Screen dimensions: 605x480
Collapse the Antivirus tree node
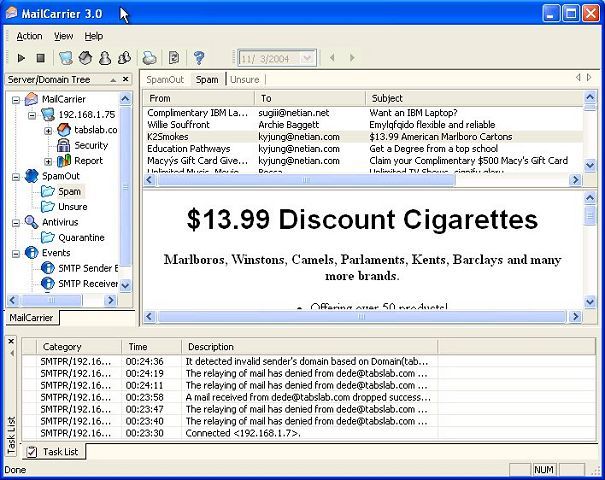pyautogui.click(x=16, y=223)
